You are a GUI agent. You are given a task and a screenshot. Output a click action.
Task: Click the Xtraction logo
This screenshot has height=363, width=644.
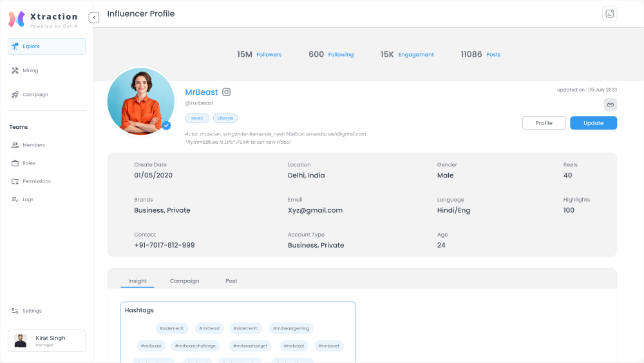click(43, 19)
